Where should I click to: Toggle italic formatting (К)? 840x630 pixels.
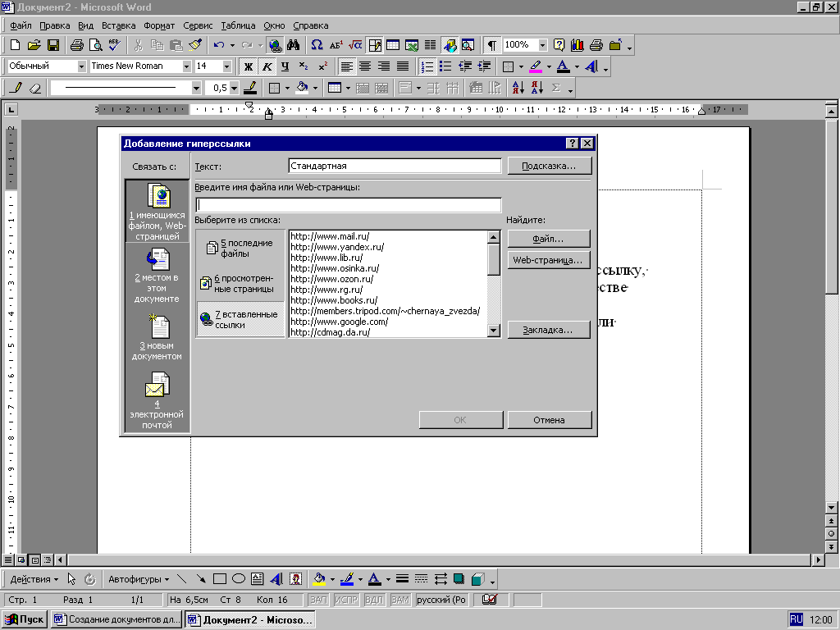(267, 66)
